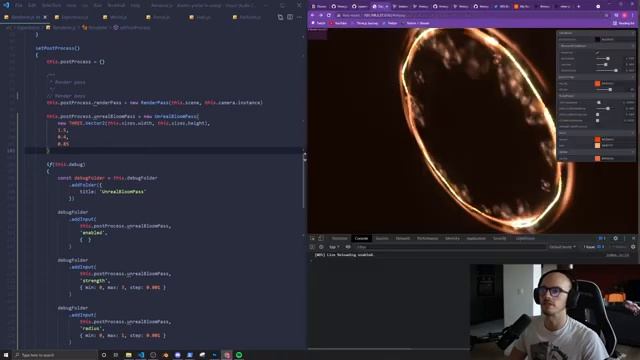The image size is (640, 360).
Task: Open Spotify from the taskbar
Action: click(239, 355)
